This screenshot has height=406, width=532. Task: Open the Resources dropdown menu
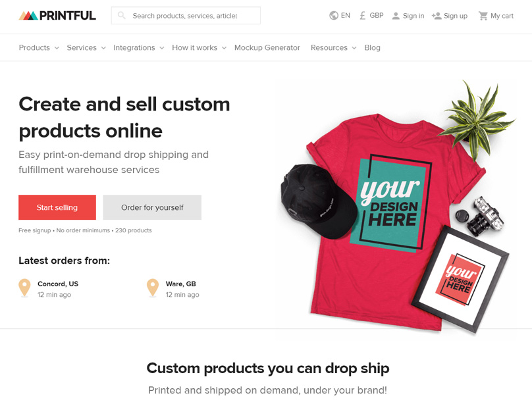(334, 48)
